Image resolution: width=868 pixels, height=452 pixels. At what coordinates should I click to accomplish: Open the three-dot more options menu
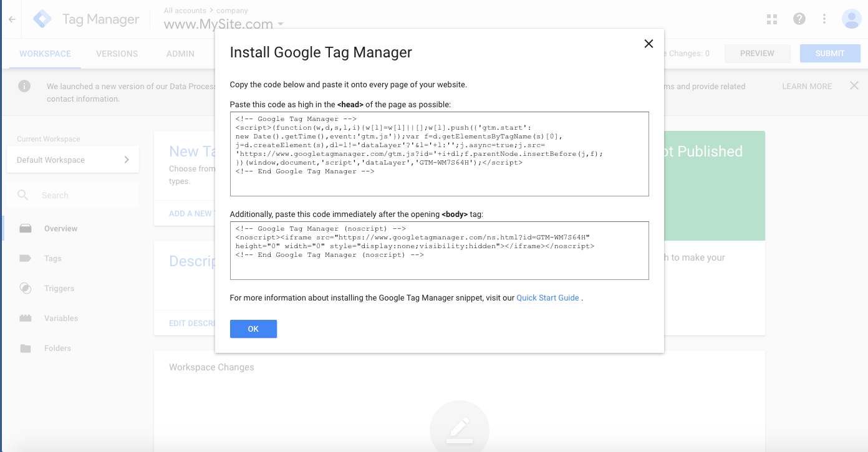coord(824,19)
